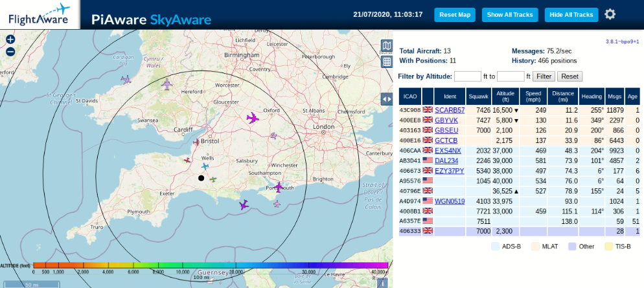Sort table by Ident column header
This screenshot has width=644, height=288.
(x=450, y=96)
